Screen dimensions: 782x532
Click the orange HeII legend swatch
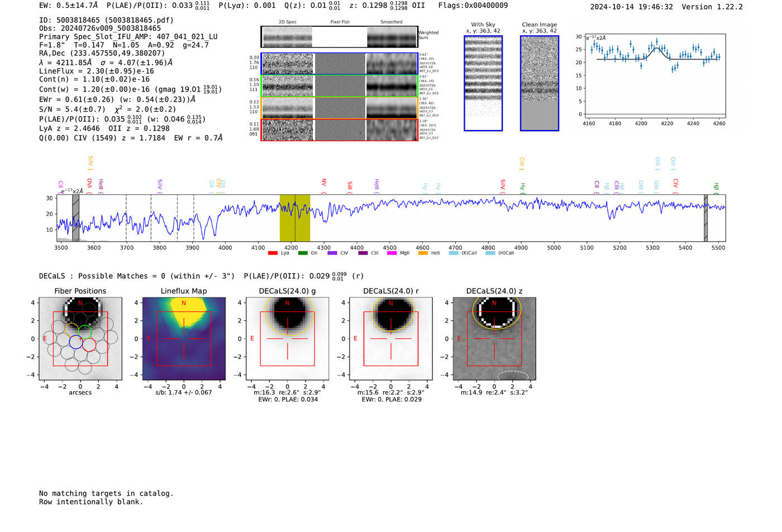pyautogui.click(x=423, y=253)
